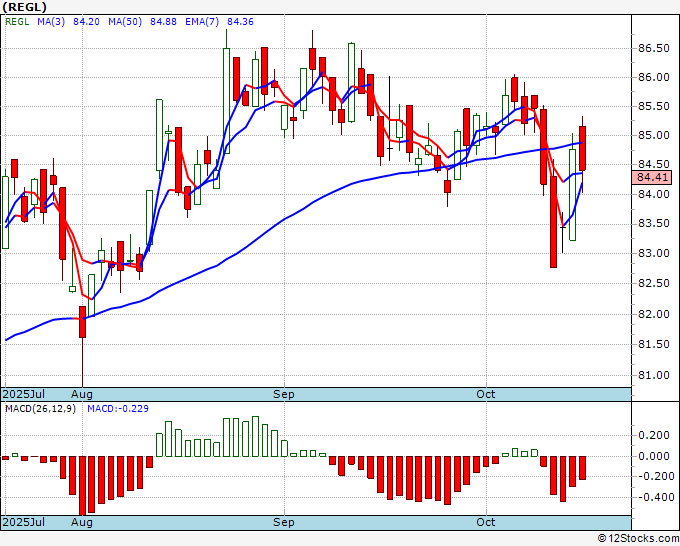680x546 pixels.
Task: Click the 84.50 price axis label
Action: [654, 164]
